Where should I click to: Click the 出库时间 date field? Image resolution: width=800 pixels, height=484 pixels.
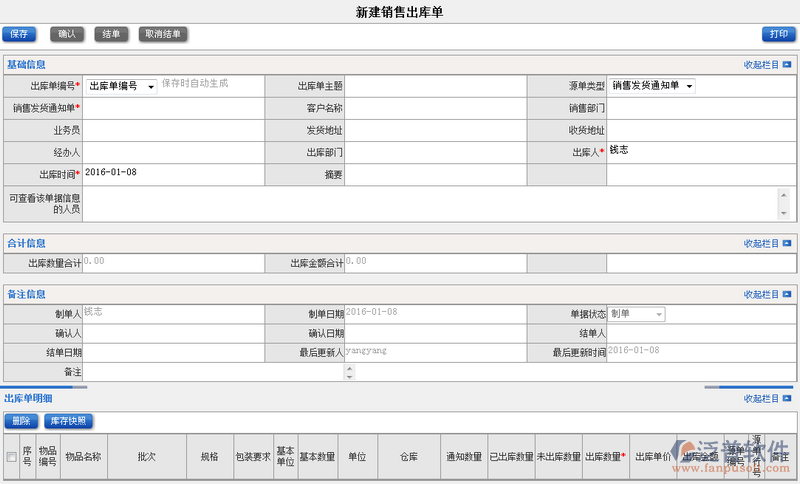174,174
